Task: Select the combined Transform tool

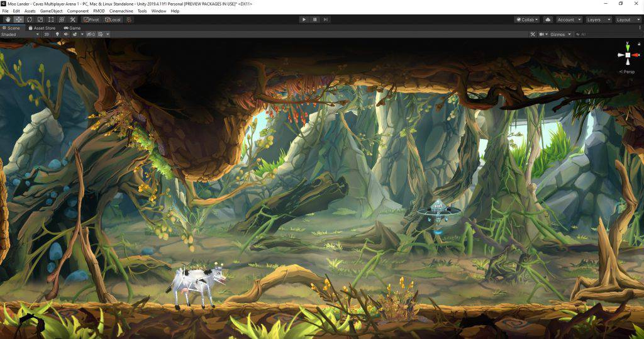Action: pyautogui.click(x=62, y=19)
